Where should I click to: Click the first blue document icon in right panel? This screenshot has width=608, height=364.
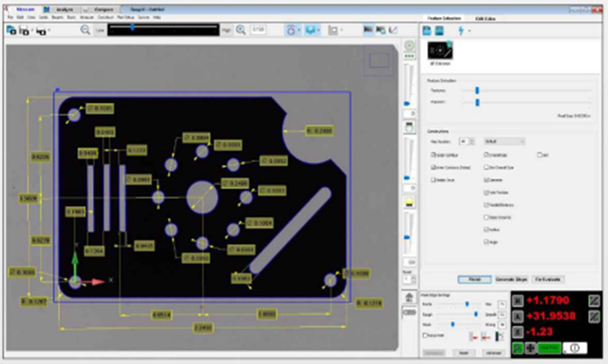pos(427,30)
